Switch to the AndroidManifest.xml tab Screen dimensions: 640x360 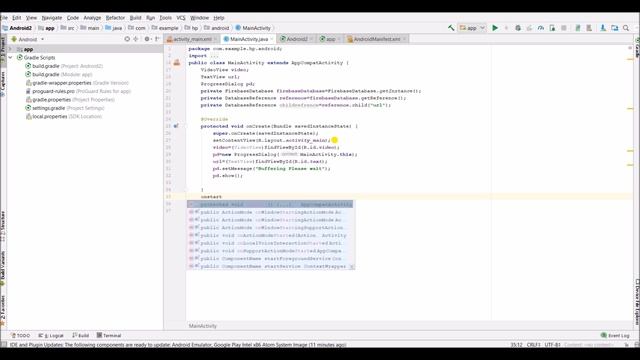376,39
